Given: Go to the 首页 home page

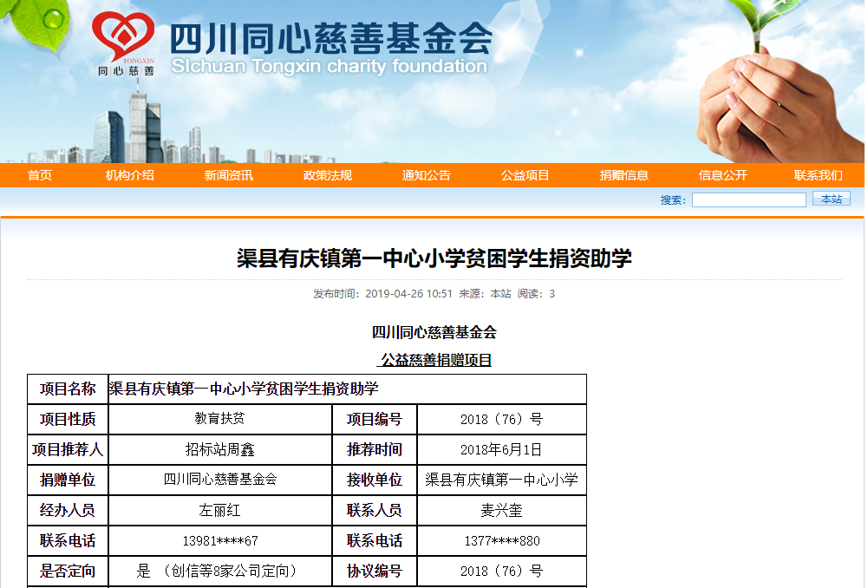Looking at the screenshot, I should click(40, 175).
